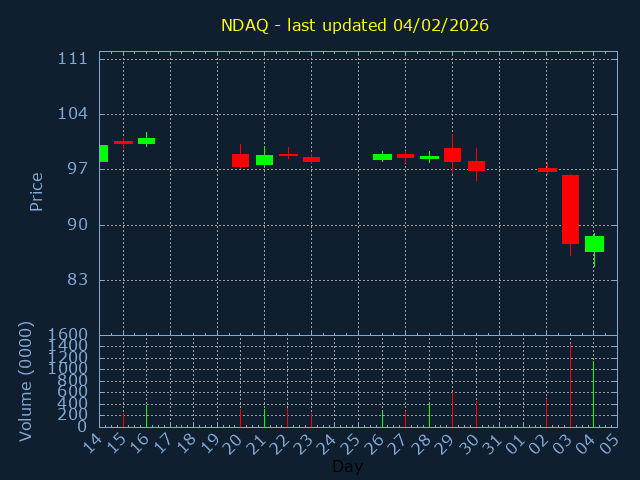Click the day 05 label on x-axis
This screenshot has height=480, width=640.
610,443
